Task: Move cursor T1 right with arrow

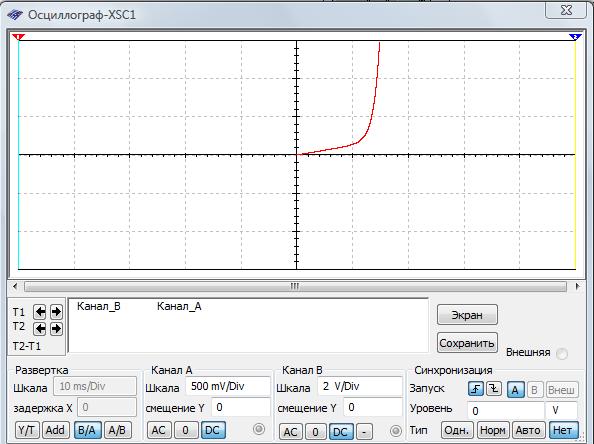Action: [x=56, y=312]
